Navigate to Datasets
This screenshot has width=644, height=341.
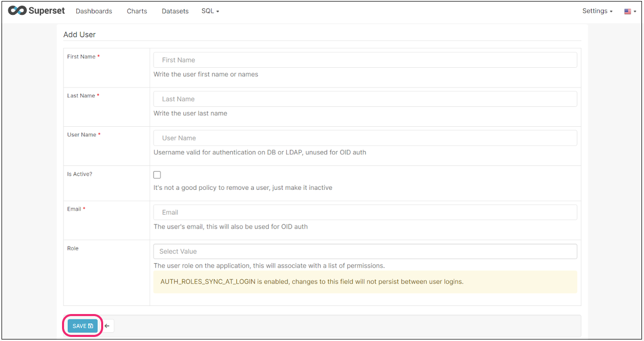[175, 11]
